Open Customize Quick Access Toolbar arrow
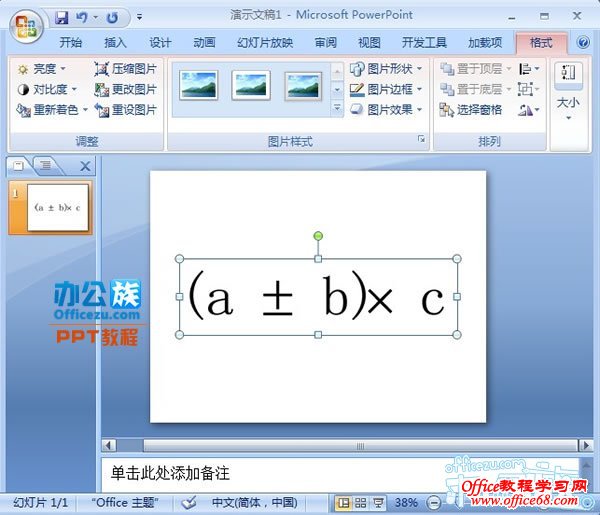This screenshot has width=600, height=515. tap(140, 17)
